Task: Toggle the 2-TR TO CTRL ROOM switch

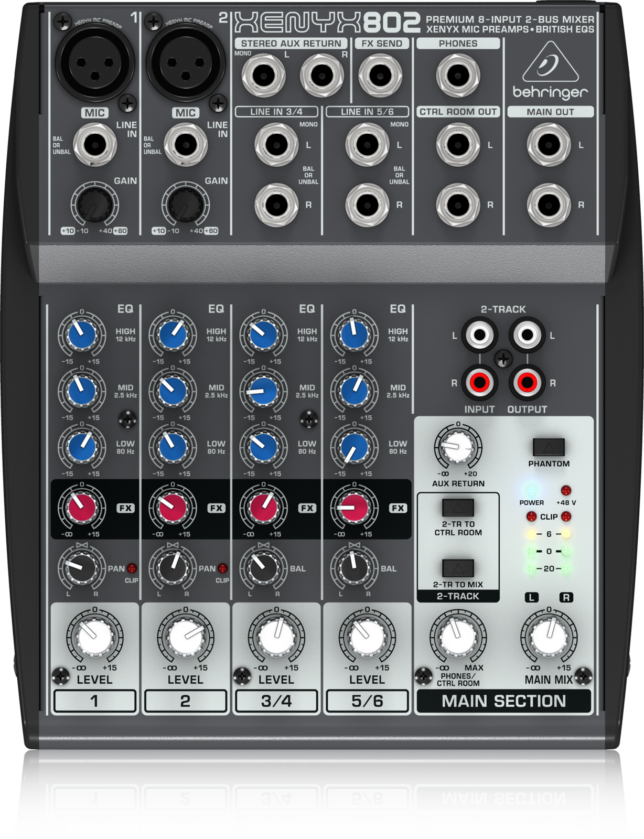Action: click(458, 508)
